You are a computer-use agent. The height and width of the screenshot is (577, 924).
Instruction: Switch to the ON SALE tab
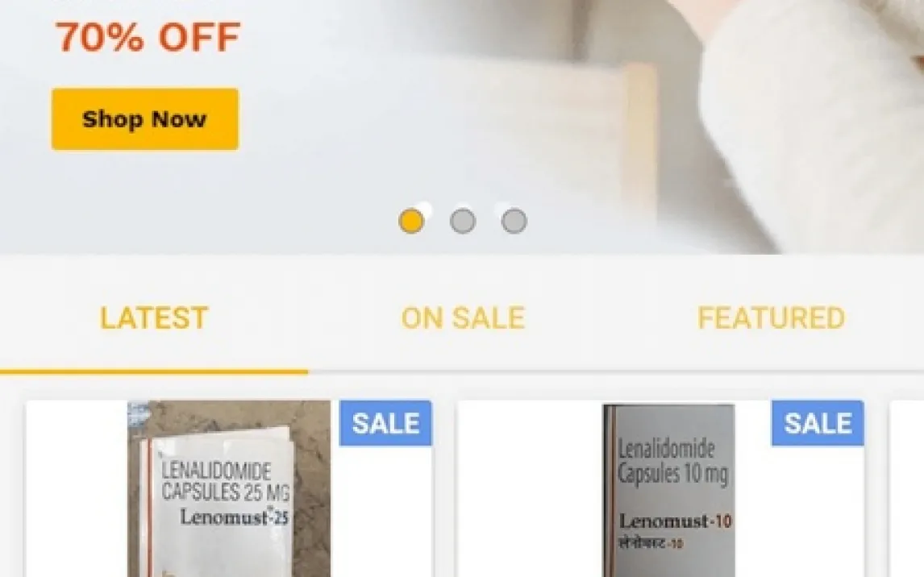click(463, 318)
